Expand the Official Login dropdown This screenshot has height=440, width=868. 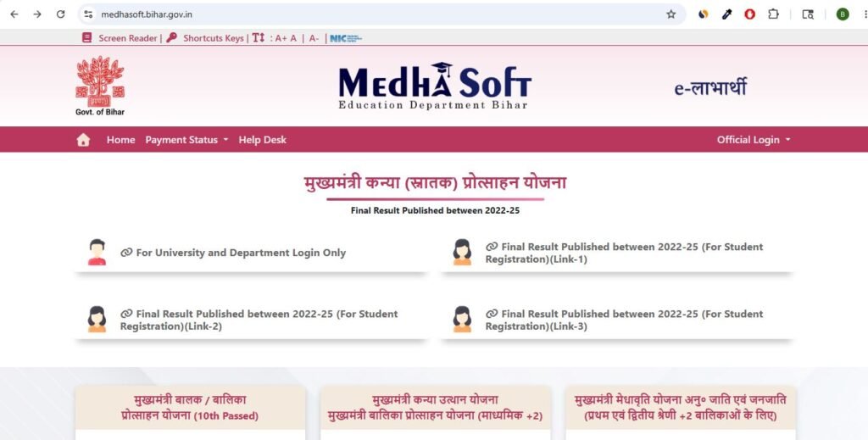pyautogui.click(x=754, y=140)
